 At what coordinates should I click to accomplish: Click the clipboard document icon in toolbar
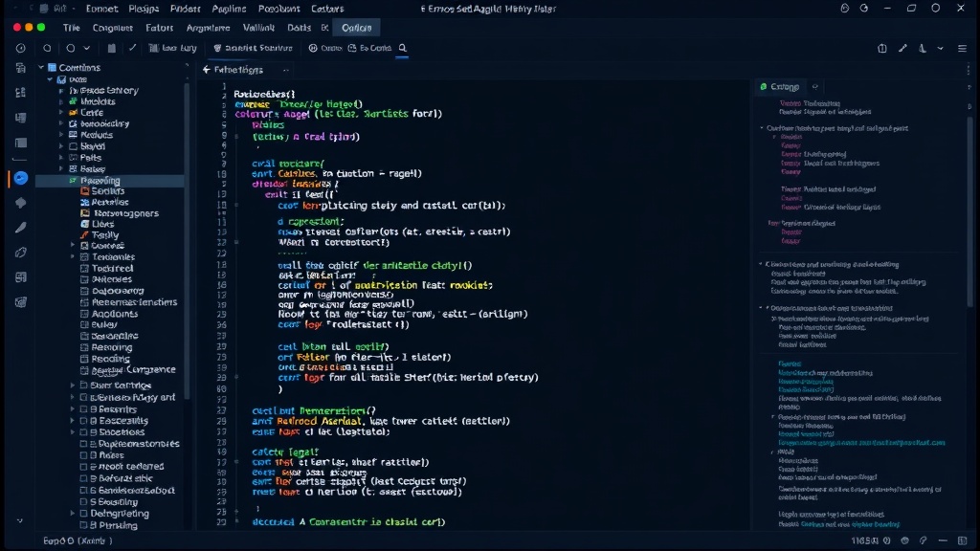click(112, 48)
